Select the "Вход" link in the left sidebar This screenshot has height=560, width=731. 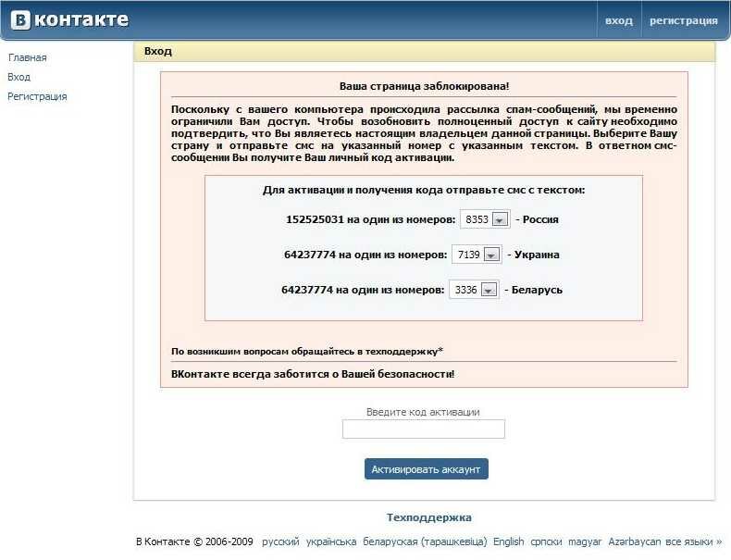point(19,77)
